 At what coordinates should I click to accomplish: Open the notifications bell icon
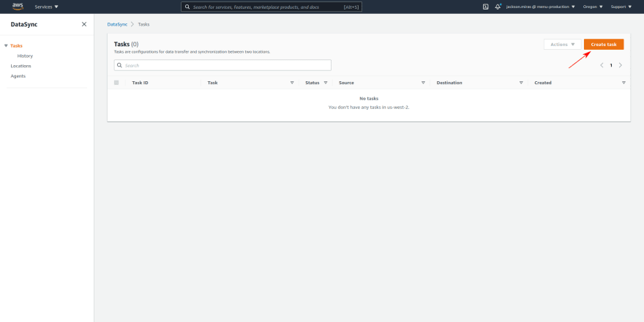[x=498, y=7]
